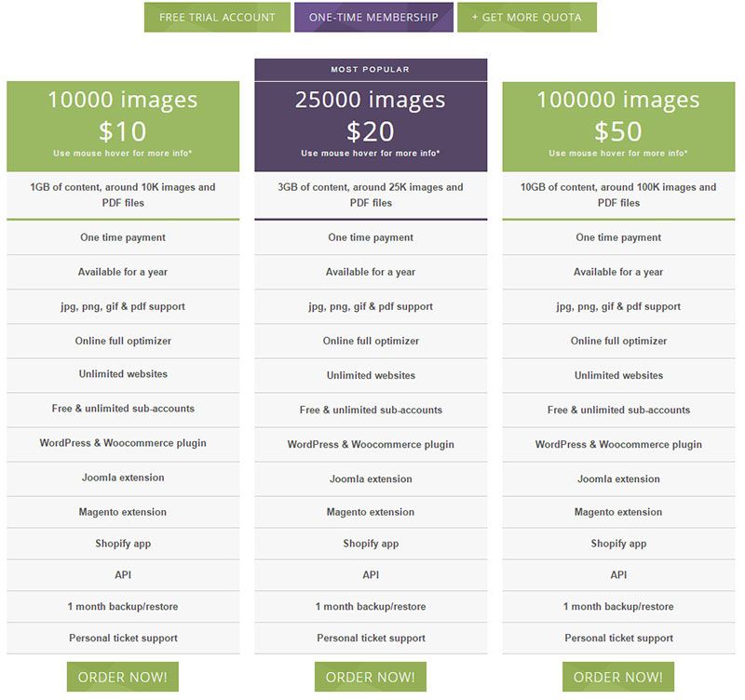This screenshot has height=700, width=745.
Task: Open the Free Trial Account tab
Action: point(217,18)
